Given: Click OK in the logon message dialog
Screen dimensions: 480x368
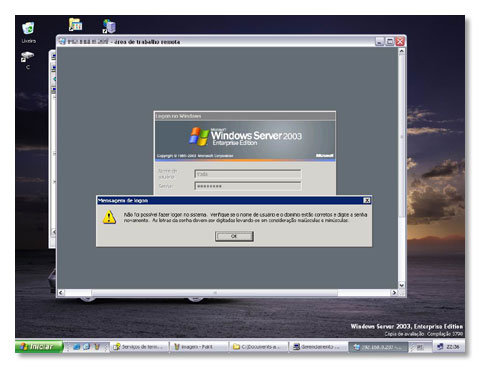Looking at the screenshot, I should point(234,236).
